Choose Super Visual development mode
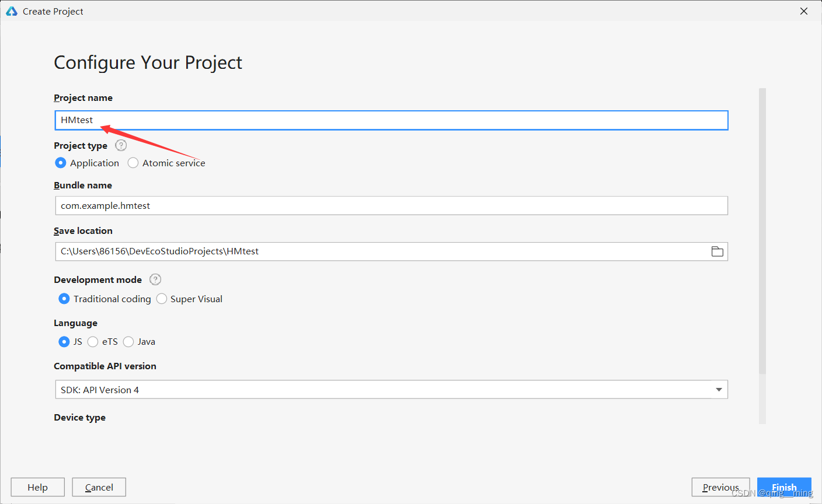 pyautogui.click(x=189, y=299)
